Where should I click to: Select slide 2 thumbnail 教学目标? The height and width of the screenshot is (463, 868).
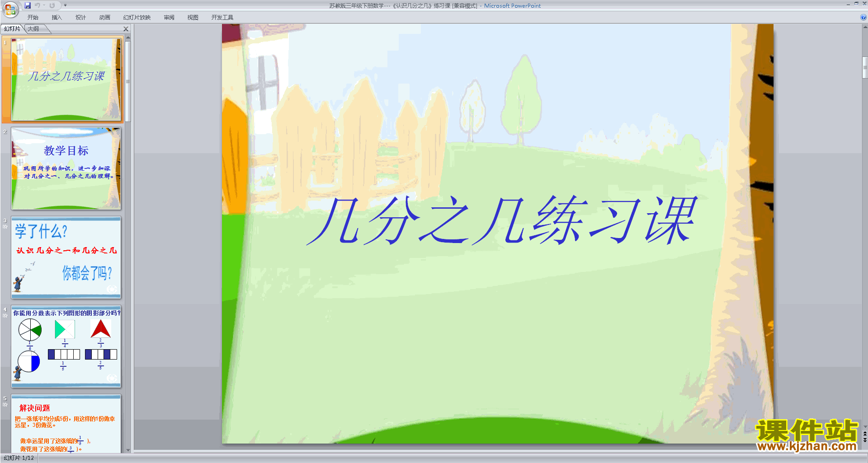66,168
